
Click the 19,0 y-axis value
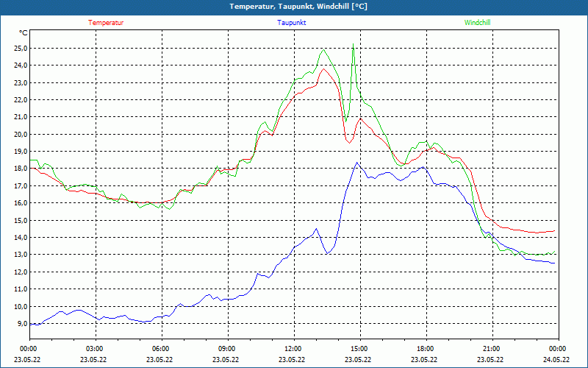click(x=21, y=152)
